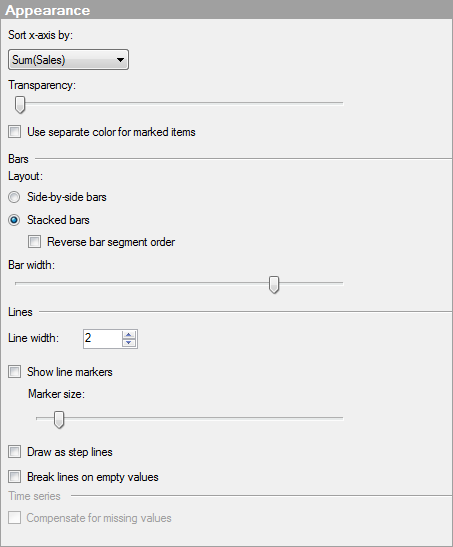This screenshot has height=547, width=453.
Task: Decrease Line width with down arrow
Action: (x=129, y=343)
